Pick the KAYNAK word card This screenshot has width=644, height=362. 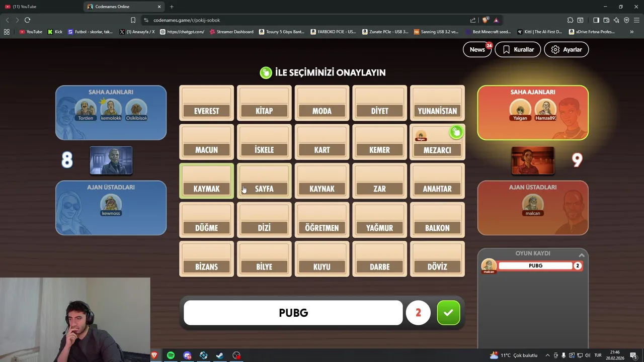point(322,181)
